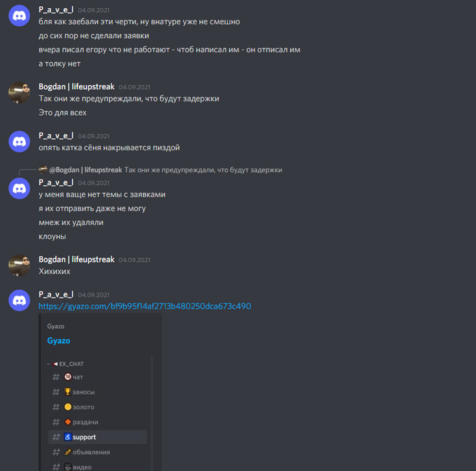Select the support channel in preview
The height and width of the screenshot is (471, 476).
pos(97,437)
